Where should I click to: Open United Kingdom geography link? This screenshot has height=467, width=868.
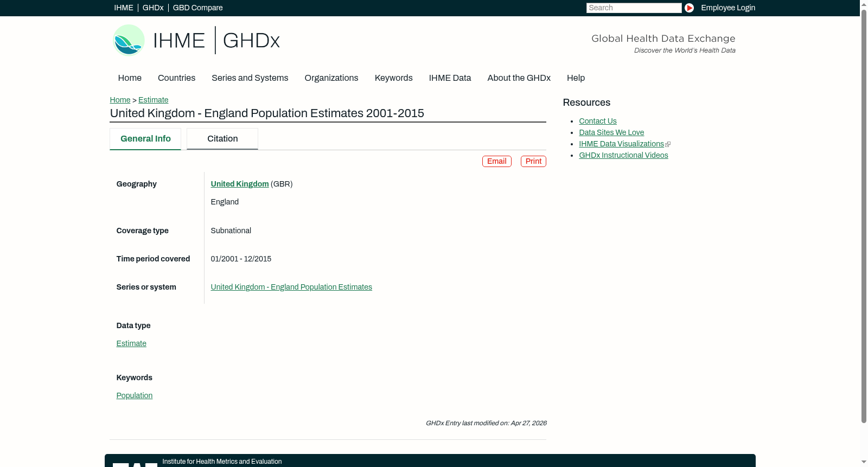[240, 184]
